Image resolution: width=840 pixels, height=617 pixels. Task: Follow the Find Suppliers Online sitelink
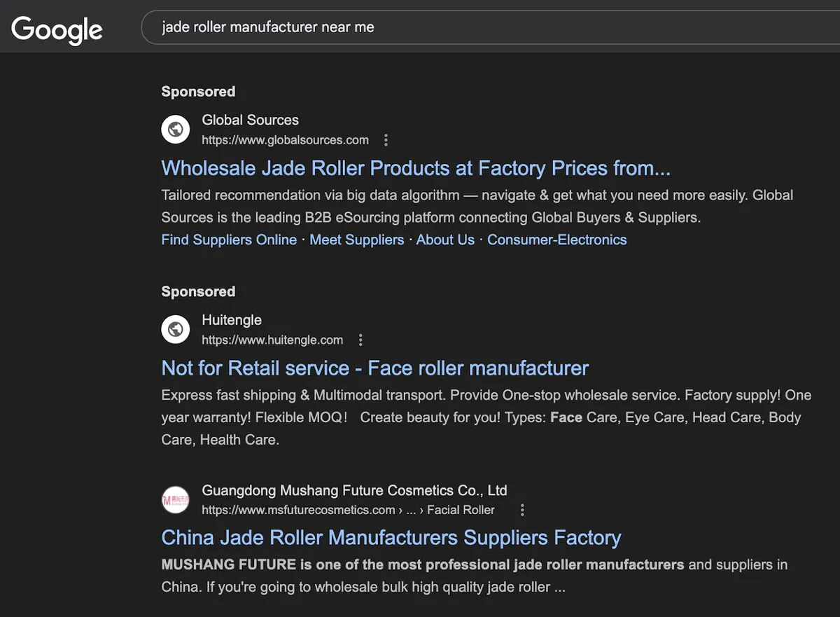229,240
